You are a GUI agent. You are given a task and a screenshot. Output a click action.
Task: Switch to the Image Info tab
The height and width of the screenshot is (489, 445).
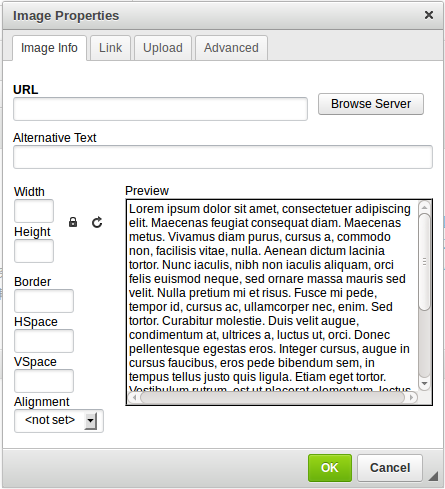49,48
